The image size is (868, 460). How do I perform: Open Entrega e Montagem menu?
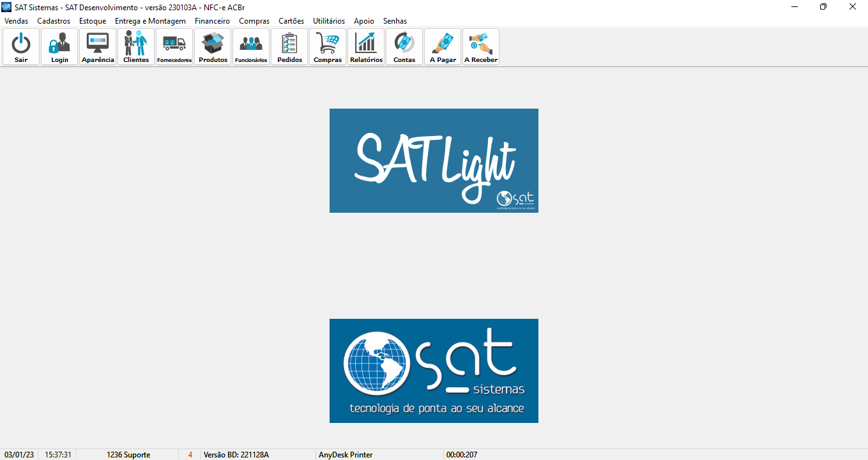[150, 21]
